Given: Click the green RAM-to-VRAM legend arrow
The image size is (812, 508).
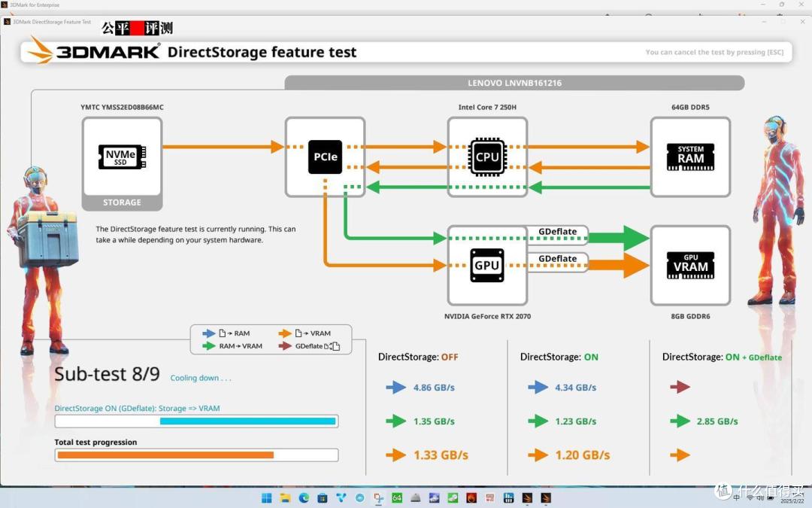Looking at the screenshot, I should (209, 345).
